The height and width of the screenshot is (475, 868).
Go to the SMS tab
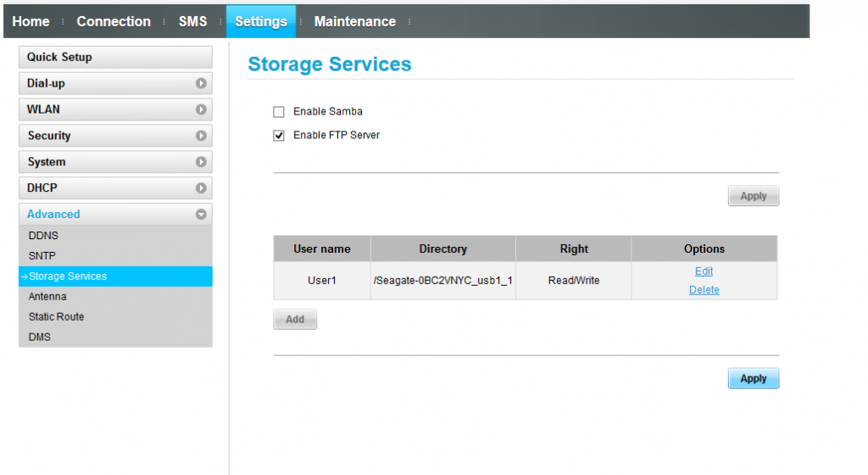point(192,21)
